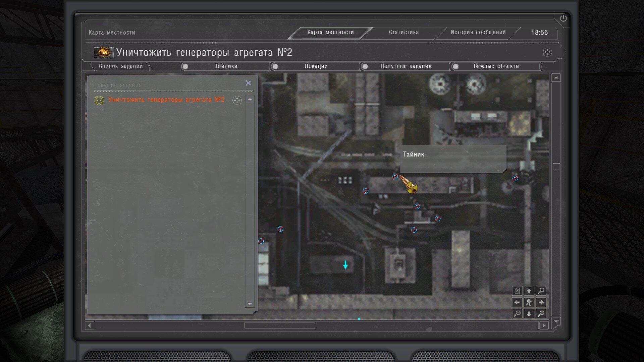Image resolution: width=644 pixels, height=362 pixels.
Task: Click the horizontal map scrollbar thumb
Action: point(279,325)
